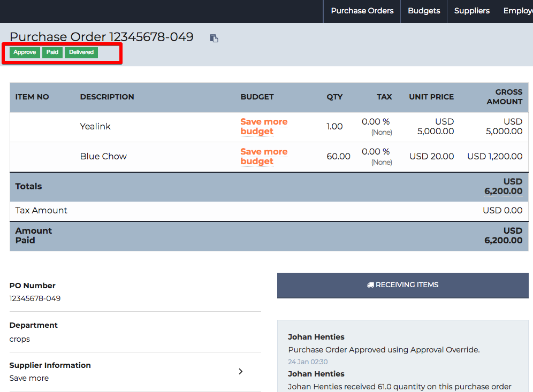Image resolution: width=533 pixels, height=392 pixels.
Task: Select the page title Purchase Order 12345678-049
Action: tap(101, 37)
